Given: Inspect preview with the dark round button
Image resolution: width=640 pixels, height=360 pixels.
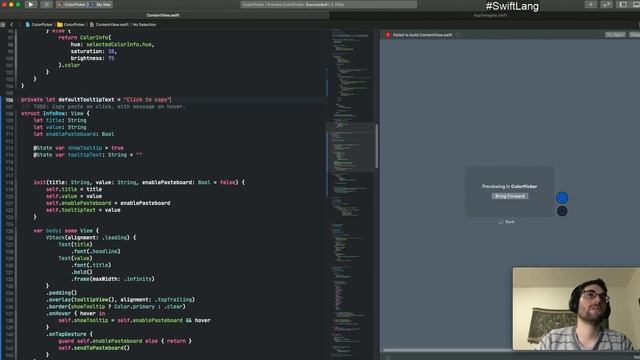Looking at the screenshot, I should click(x=562, y=211).
